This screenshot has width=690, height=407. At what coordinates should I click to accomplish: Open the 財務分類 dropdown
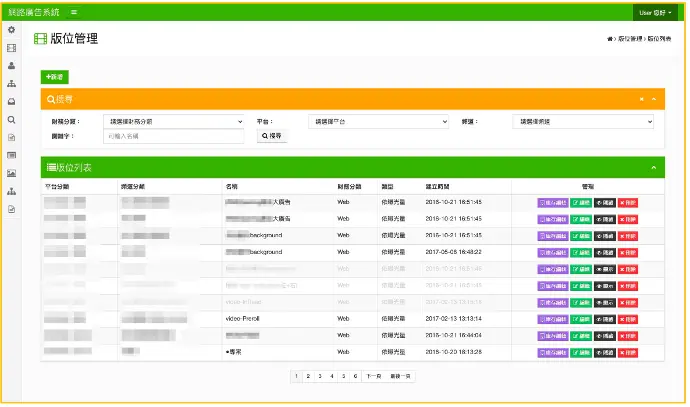[174, 121]
